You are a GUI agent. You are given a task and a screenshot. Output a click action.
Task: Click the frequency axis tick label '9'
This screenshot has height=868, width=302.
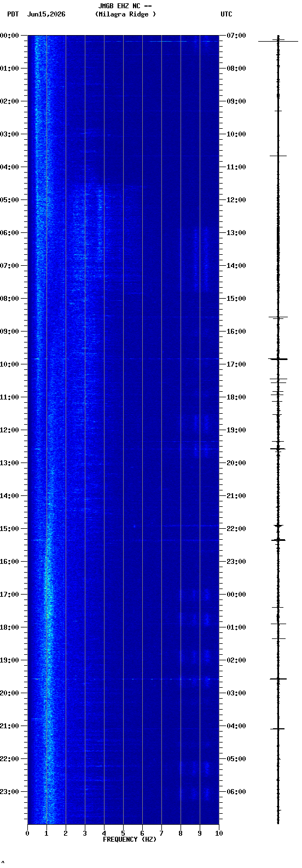(x=200, y=833)
